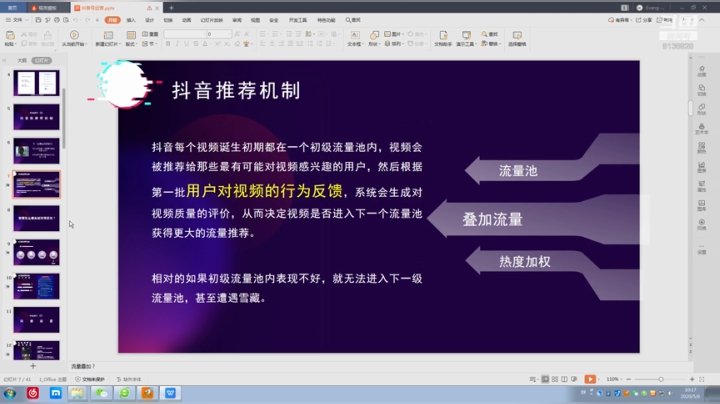Toggle Underline formatting
The image size is (720, 404).
click(x=186, y=44)
